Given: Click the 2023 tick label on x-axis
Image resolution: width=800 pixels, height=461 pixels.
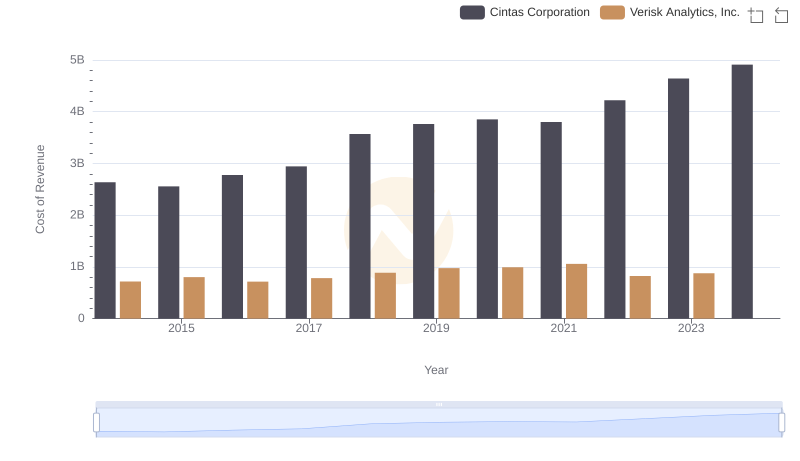Looking at the screenshot, I should coord(691,328).
